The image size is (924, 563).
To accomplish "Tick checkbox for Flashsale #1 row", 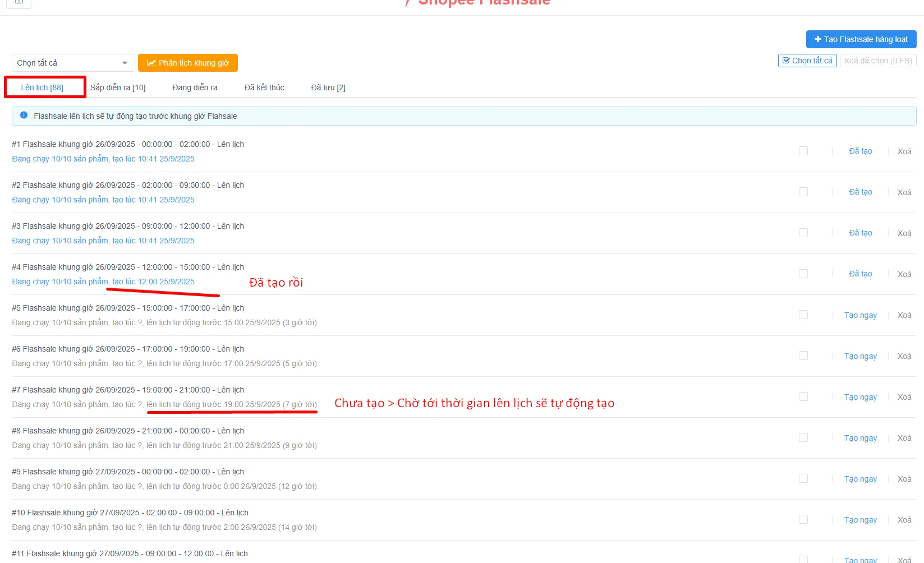I will [803, 151].
